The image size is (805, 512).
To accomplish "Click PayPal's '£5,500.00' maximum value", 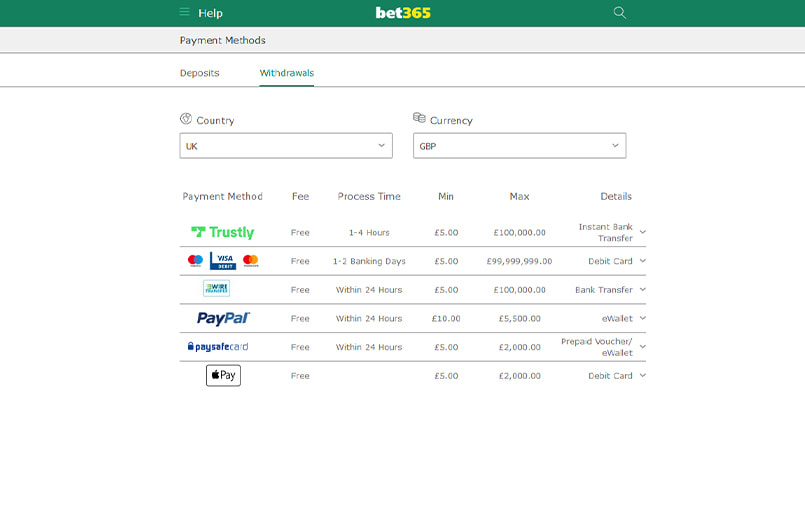I will click(x=520, y=319).
